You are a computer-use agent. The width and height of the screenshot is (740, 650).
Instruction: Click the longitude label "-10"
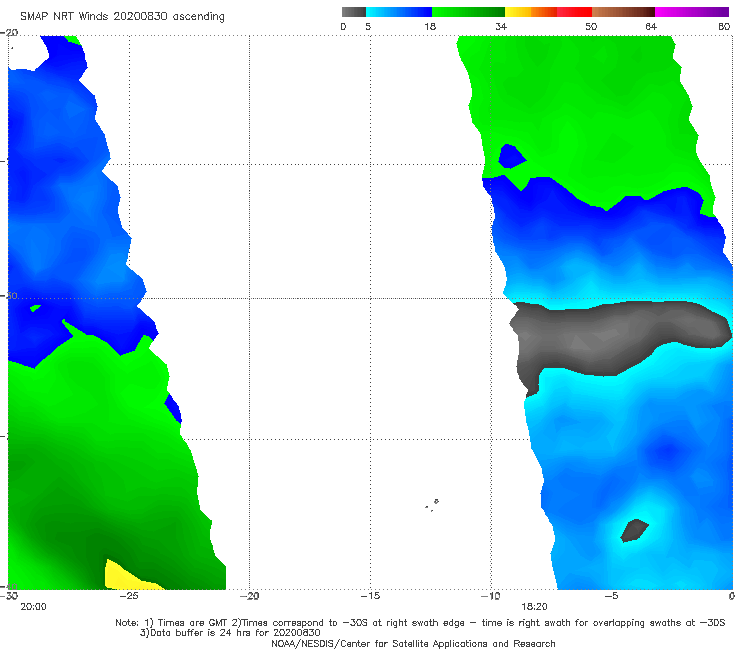pos(491,596)
